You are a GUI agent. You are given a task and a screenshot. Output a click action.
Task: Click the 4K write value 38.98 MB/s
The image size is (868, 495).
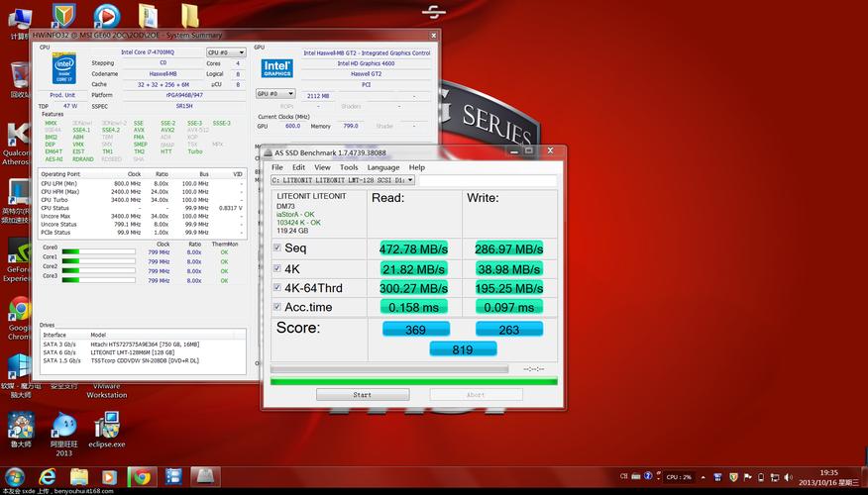(508, 269)
